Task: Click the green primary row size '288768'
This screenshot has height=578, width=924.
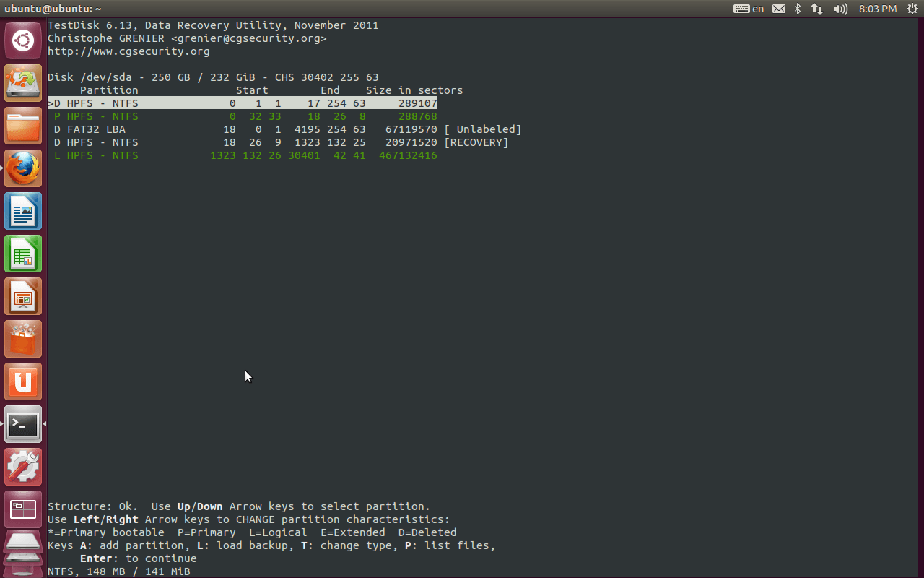Action: tap(418, 116)
